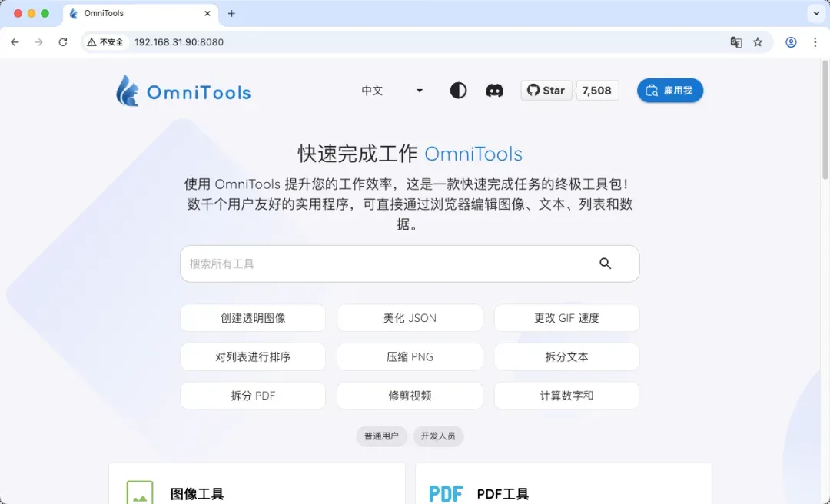Open the 对列表进行排序 tool
Viewport: 830px width, 504px height.
click(x=253, y=356)
